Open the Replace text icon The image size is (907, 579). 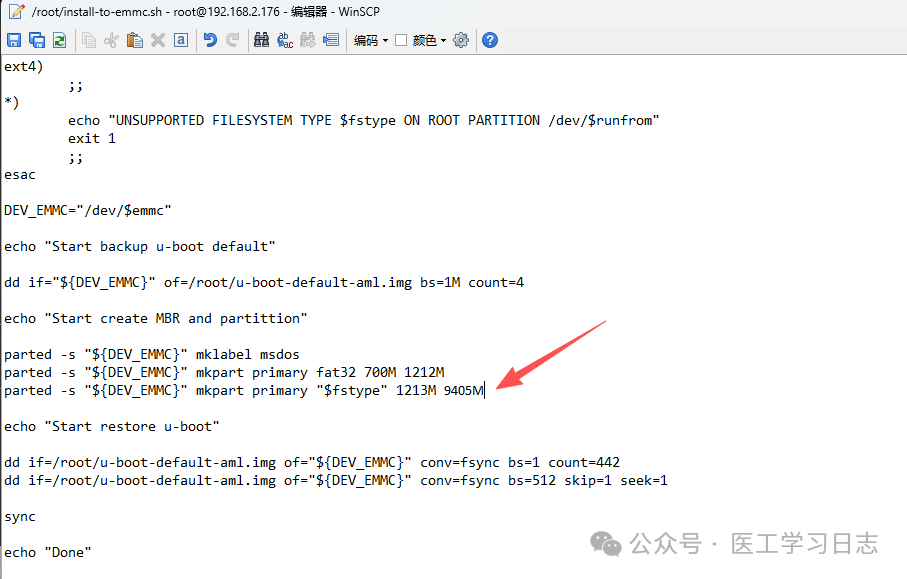click(x=285, y=41)
